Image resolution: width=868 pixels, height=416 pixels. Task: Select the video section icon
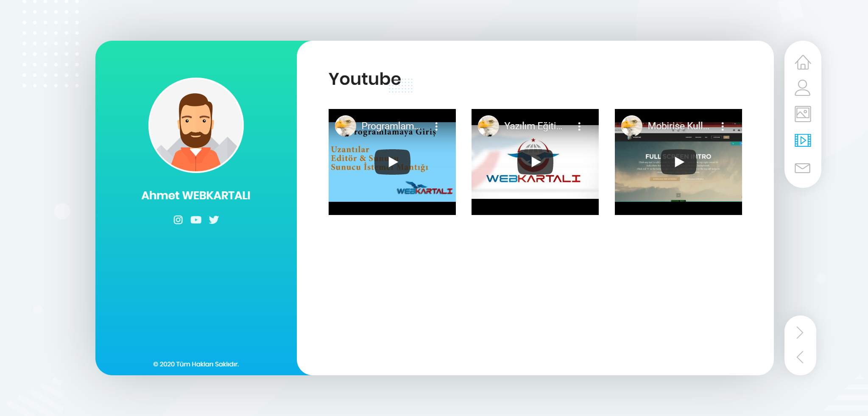[x=802, y=140]
